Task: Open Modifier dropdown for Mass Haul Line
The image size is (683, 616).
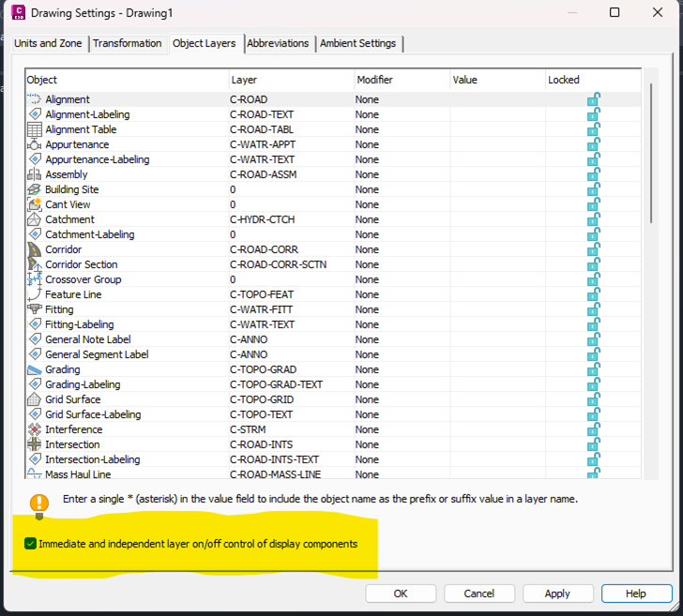Action: pyautogui.click(x=402, y=474)
